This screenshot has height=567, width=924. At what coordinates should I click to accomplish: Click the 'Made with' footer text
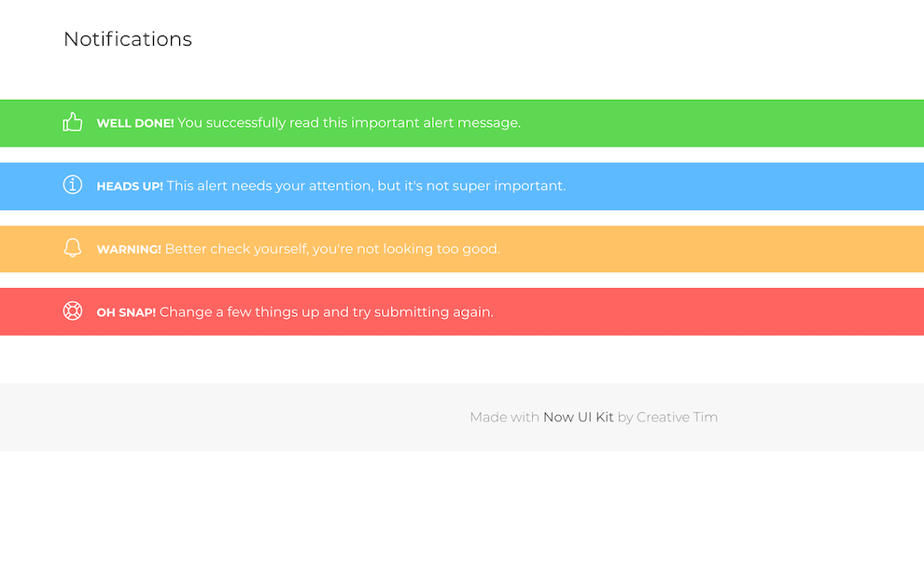pos(504,417)
